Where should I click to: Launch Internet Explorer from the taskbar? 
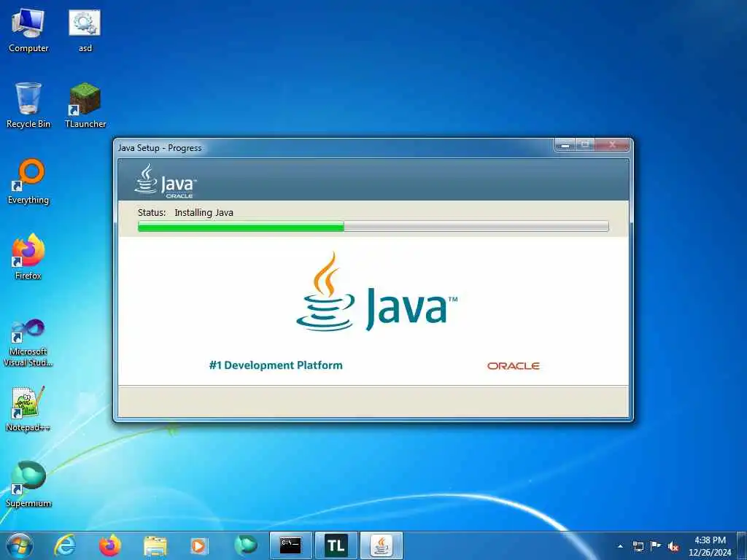pyautogui.click(x=65, y=545)
